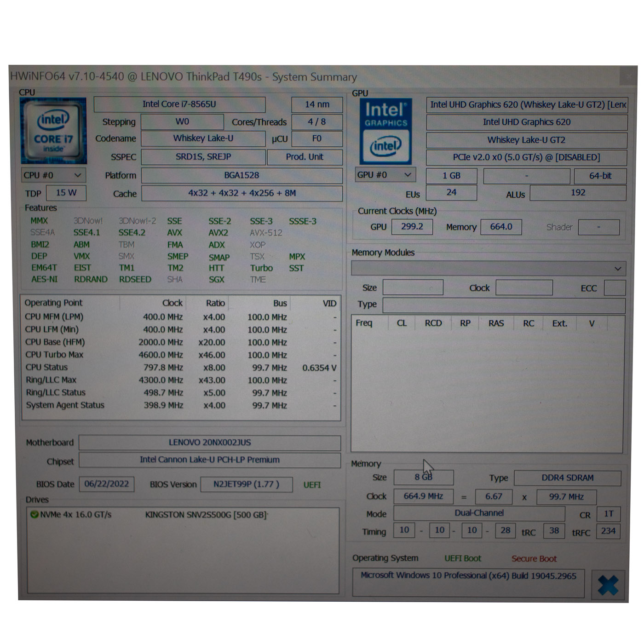This screenshot has height=644, width=644.
Task: Select the System Agent Status row
Action: (x=181, y=405)
